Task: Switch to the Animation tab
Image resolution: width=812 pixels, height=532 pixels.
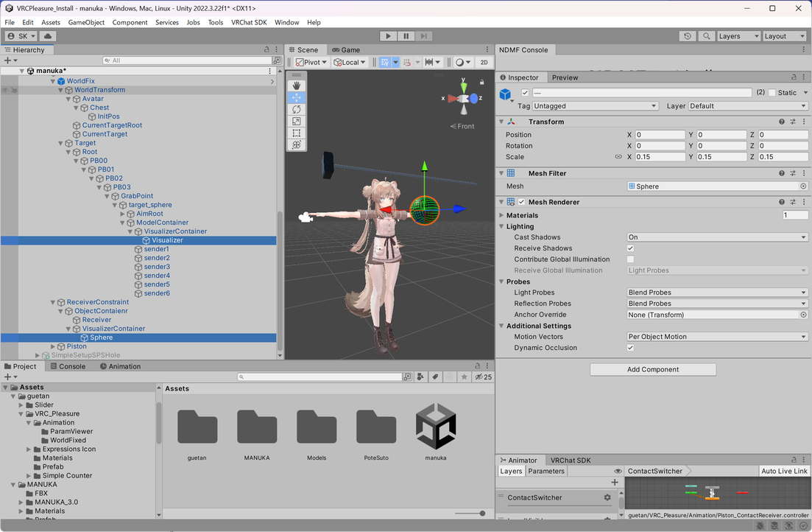Action: point(120,366)
